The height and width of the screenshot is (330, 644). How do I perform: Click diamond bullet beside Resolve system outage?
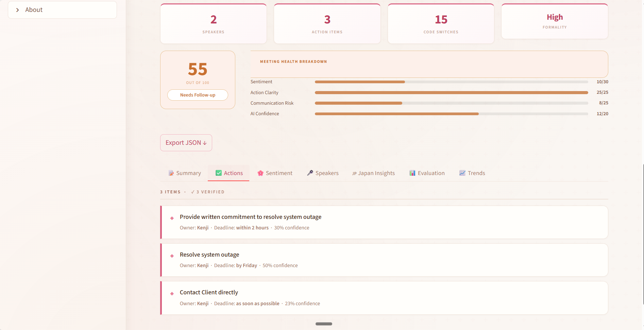click(172, 256)
